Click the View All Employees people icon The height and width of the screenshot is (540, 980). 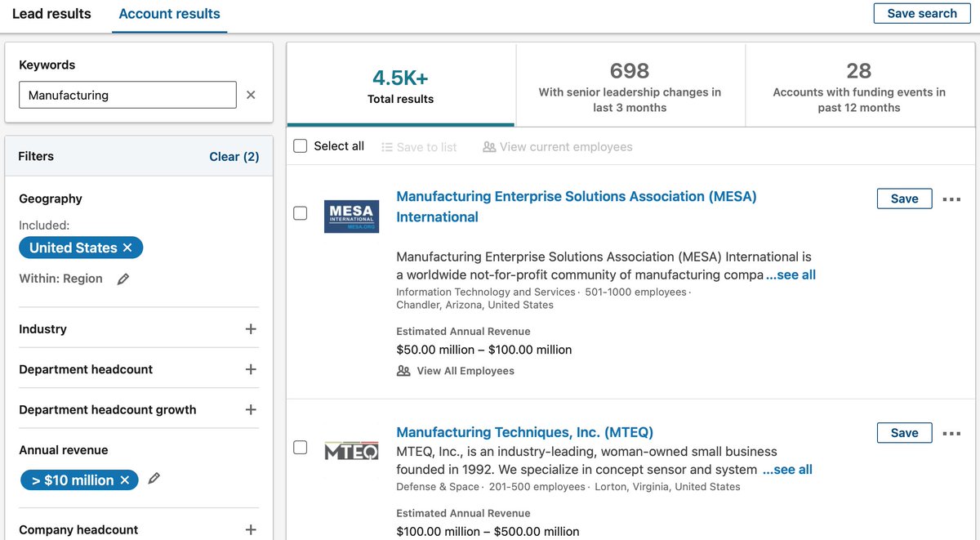pyautogui.click(x=403, y=371)
